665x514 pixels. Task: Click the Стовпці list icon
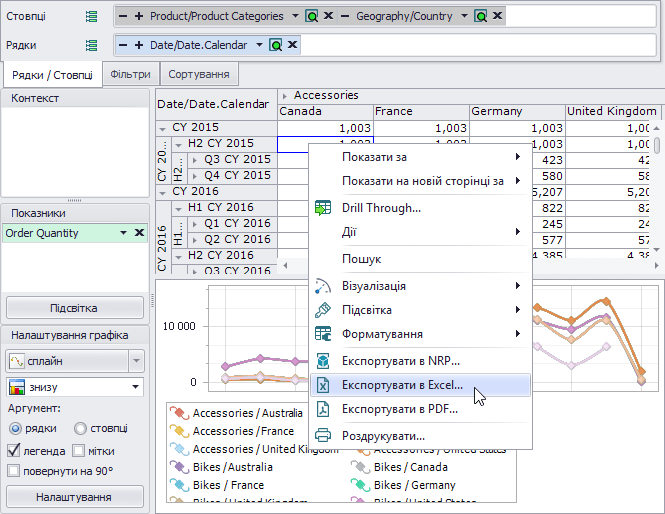91,17
